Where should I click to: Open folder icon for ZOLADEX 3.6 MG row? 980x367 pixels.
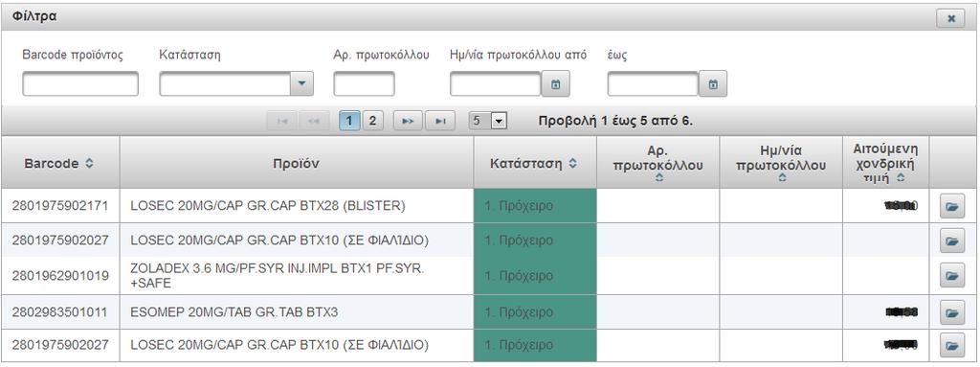952,275
